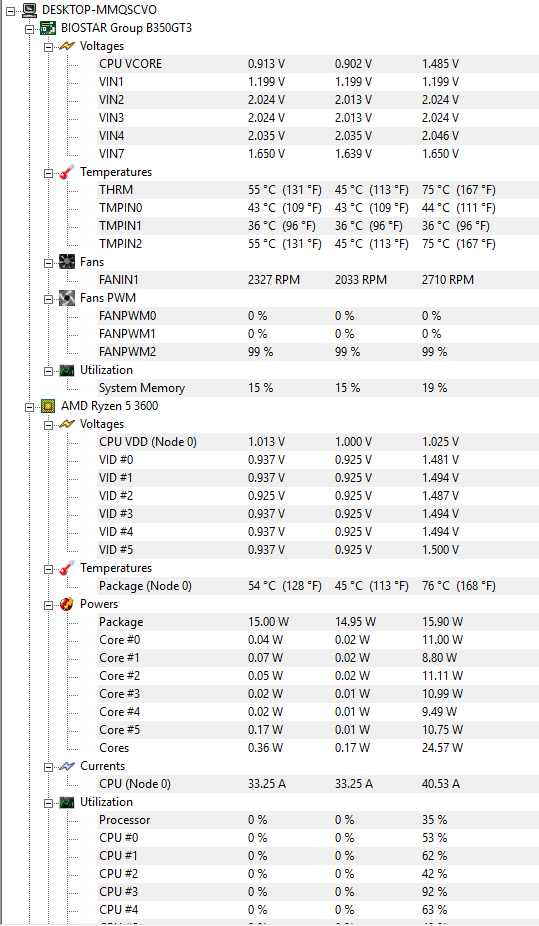Click the AMD Ryzen 5 3600 CPU icon
539x926 pixels.
coord(48,406)
